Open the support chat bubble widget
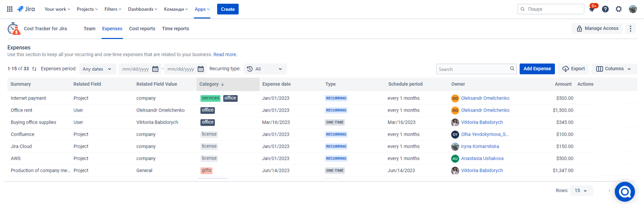 [x=625, y=192]
